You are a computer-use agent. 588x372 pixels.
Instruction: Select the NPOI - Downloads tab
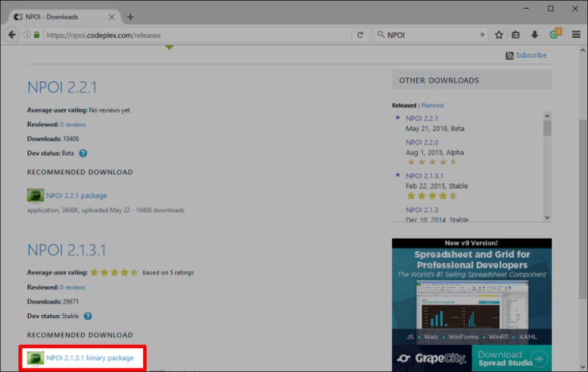(63, 17)
